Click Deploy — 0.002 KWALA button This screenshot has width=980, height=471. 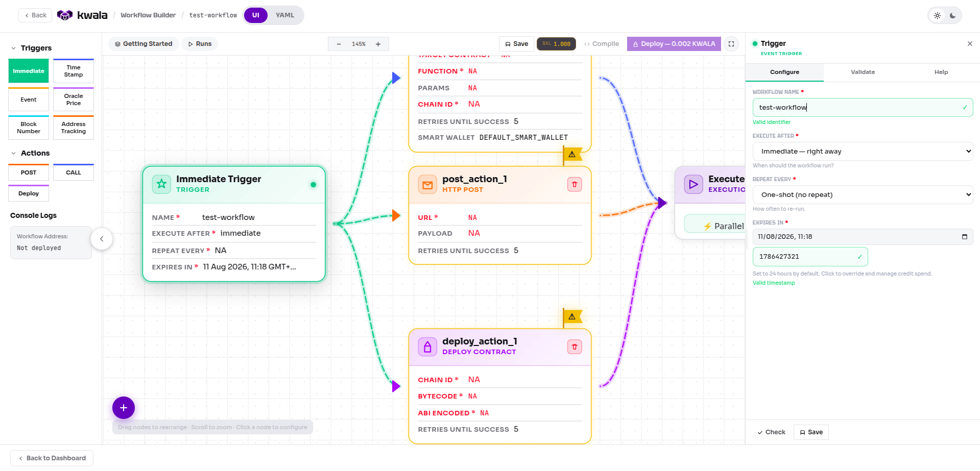pyautogui.click(x=674, y=44)
